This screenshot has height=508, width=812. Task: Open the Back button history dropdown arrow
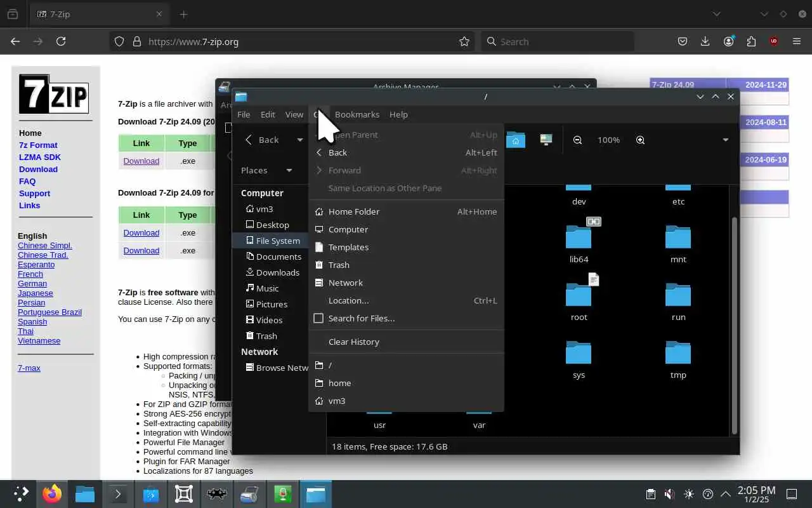300,140
